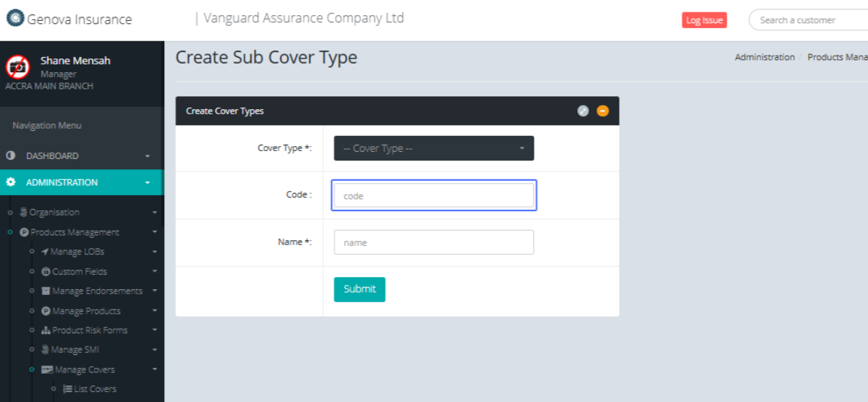Collapse panel using the orange minus icon
868x402 pixels.
click(x=603, y=111)
